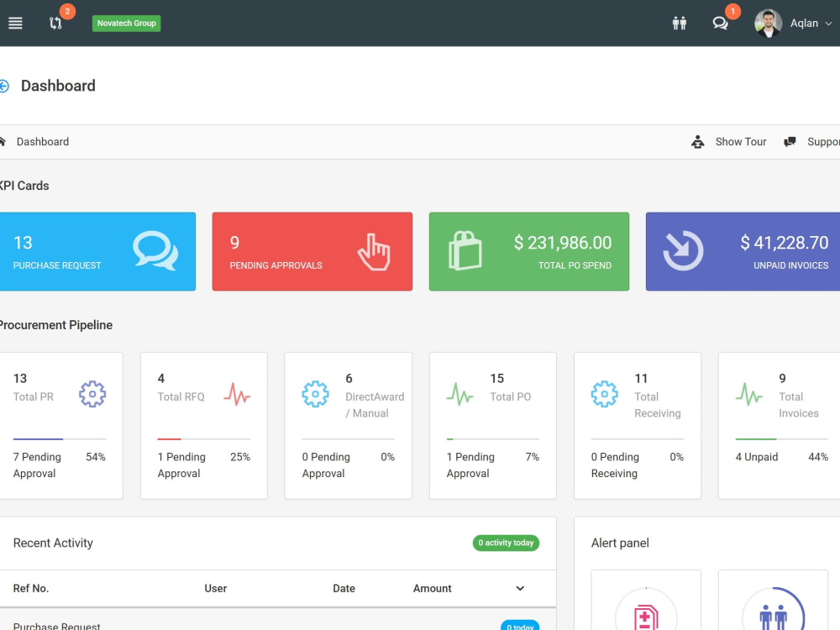The height and width of the screenshot is (630, 840).
Task: Click the home icon in breadcrumb
Action: coord(3,141)
